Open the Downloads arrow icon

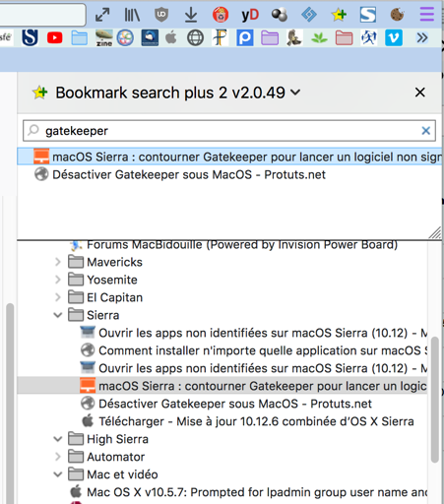click(x=191, y=15)
